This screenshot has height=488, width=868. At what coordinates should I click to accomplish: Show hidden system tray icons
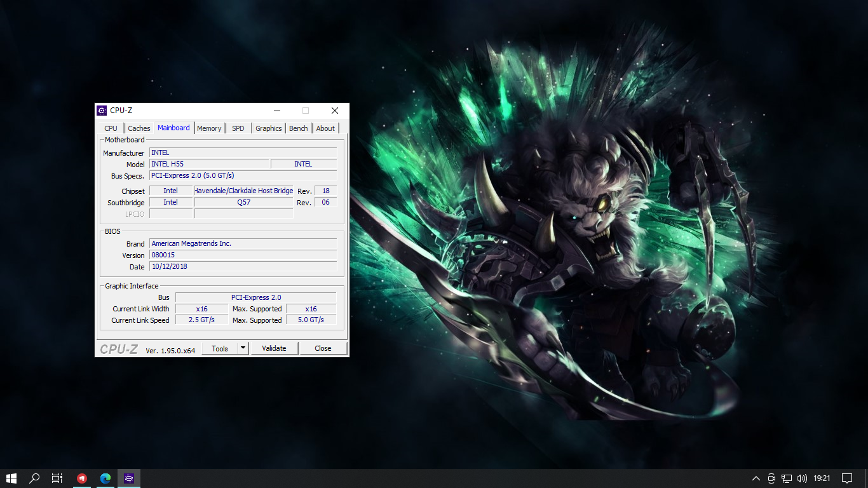pos(756,478)
